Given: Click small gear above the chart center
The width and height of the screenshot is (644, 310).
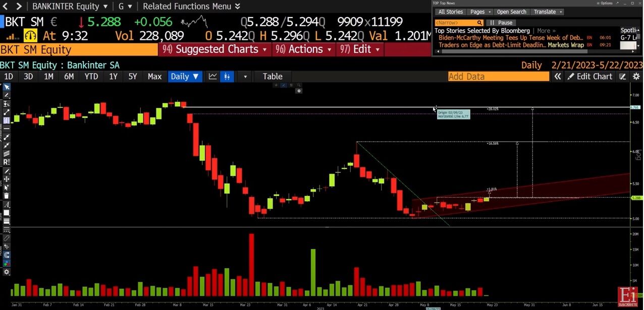Looking at the screenshot, I should point(299,91).
